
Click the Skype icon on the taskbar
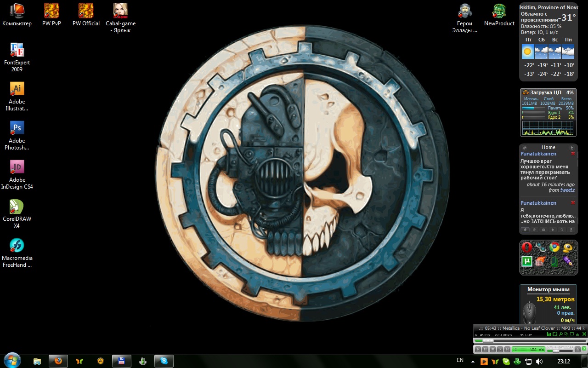click(x=164, y=361)
